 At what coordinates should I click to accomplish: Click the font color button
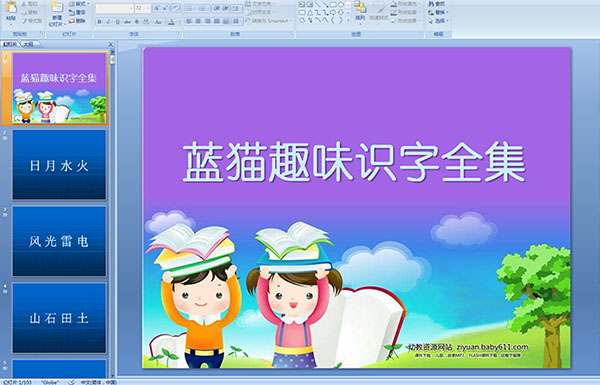tap(171, 22)
